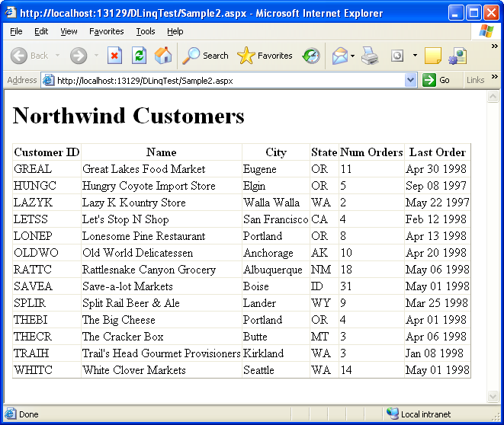This screenshot has height=425, width=504.
Task: Click Hungry Coyote Import Store cell
Action: coord(162,186)
